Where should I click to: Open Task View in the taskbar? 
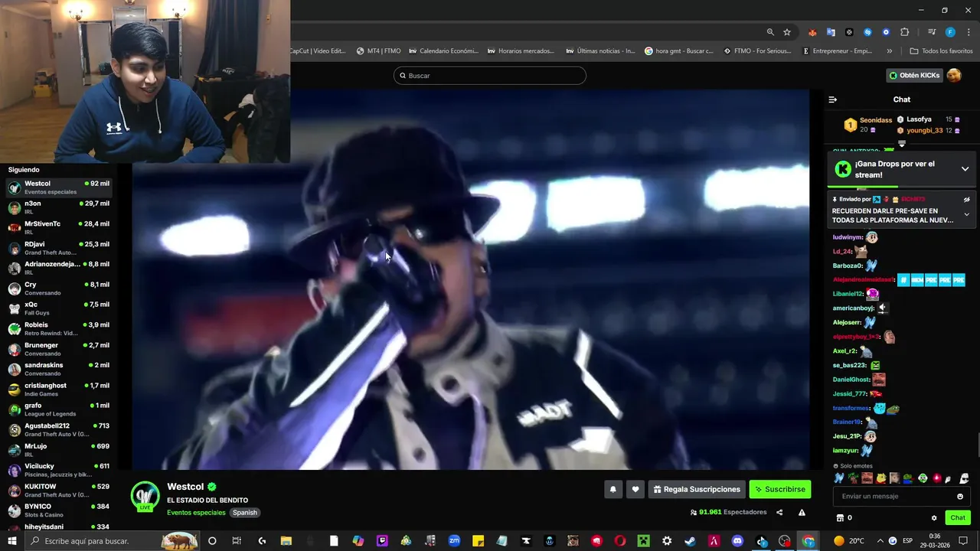(x=237, y=541)
